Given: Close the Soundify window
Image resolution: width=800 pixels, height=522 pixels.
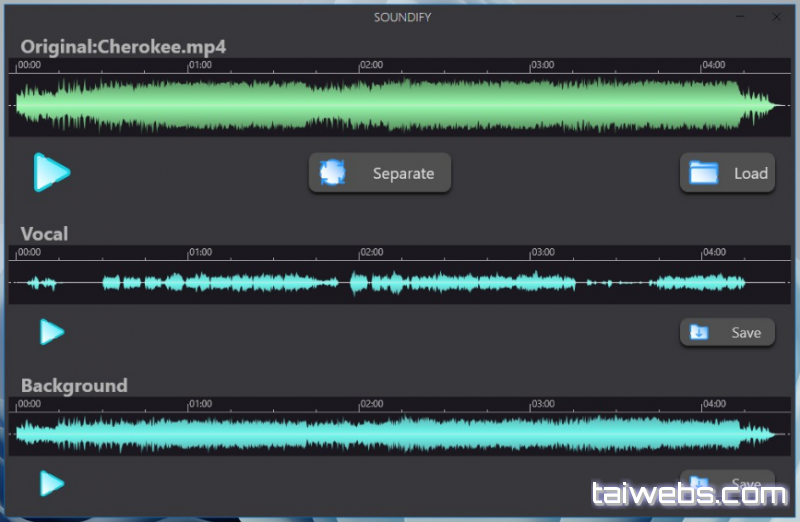Looking at the screenshot, I should coord(777,17).
